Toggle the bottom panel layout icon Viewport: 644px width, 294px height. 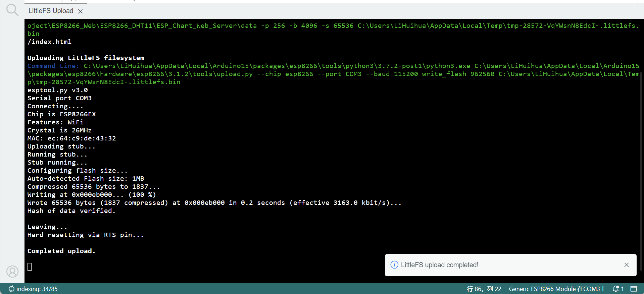click(x=634, y=289)
